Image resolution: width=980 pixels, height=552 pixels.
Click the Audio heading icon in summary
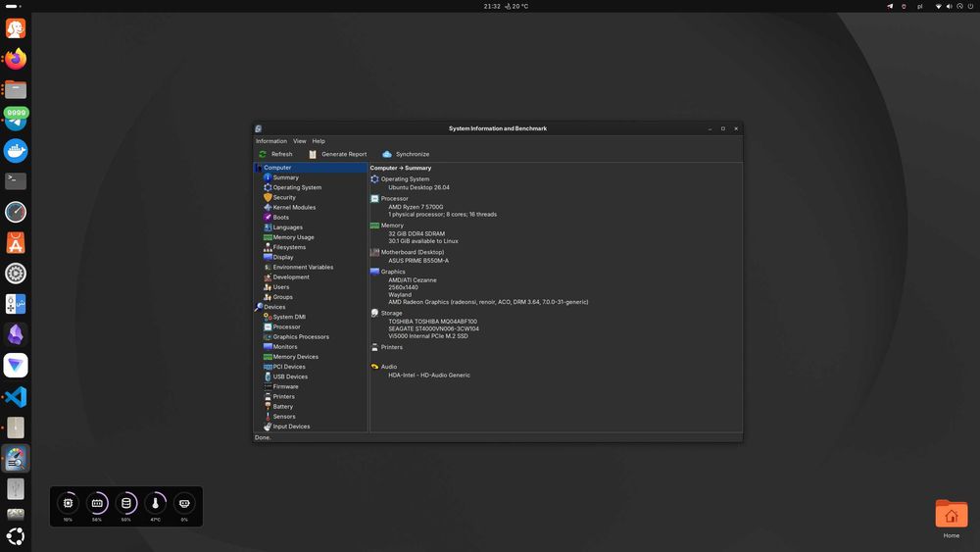point(374,367)
